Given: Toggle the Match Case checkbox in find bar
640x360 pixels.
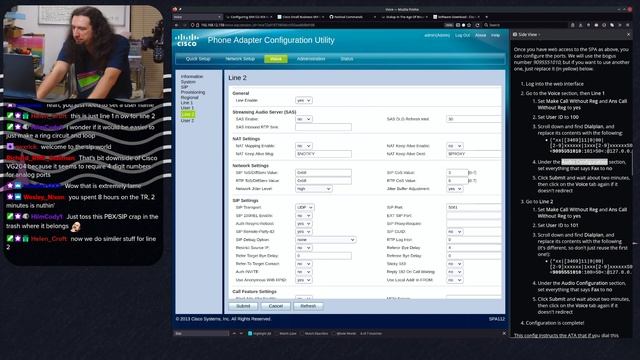Looking at the screenshot, I should [277, 333].
